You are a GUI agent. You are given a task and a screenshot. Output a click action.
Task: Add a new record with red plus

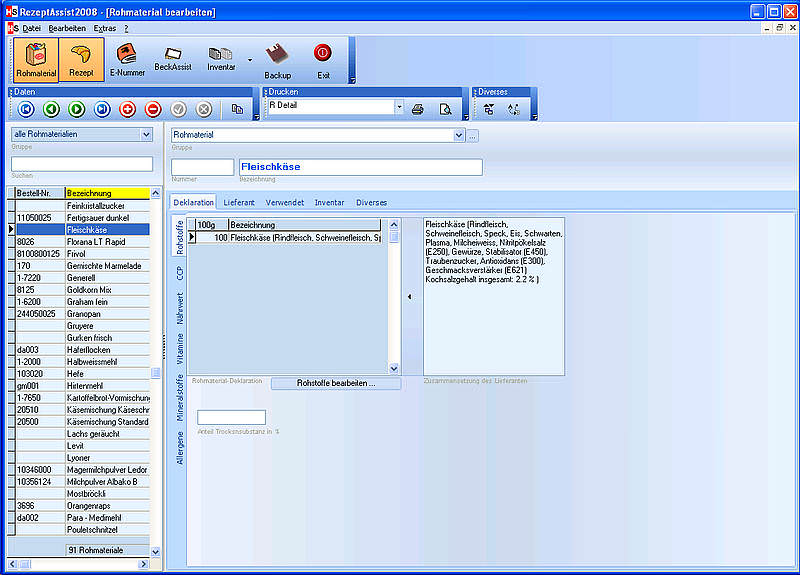pyautogui.click(x=128, y=109)
